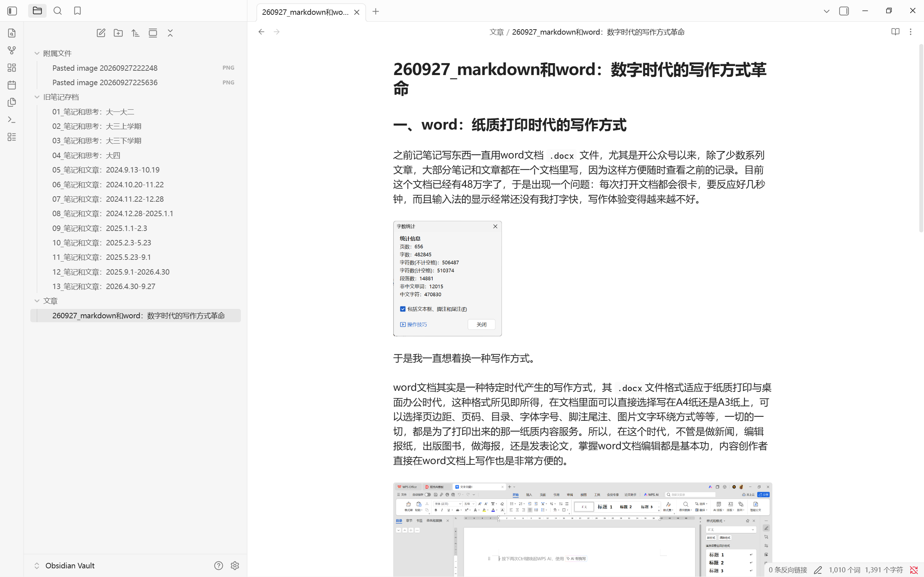This screenshot has height=577, width=924.
Task: Click the WPS Office screenshot image
Action: [583, 530]
